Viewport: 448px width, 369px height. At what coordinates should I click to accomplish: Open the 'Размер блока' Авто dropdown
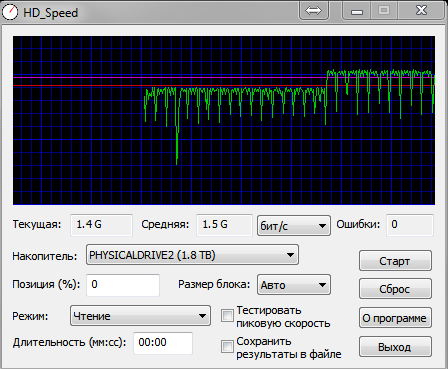click(294, 285)
